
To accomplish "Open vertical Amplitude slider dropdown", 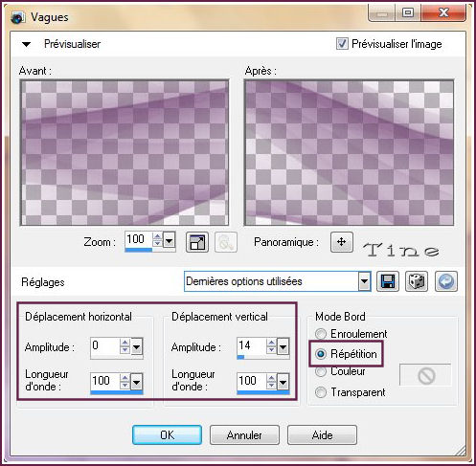I will 283,346.
